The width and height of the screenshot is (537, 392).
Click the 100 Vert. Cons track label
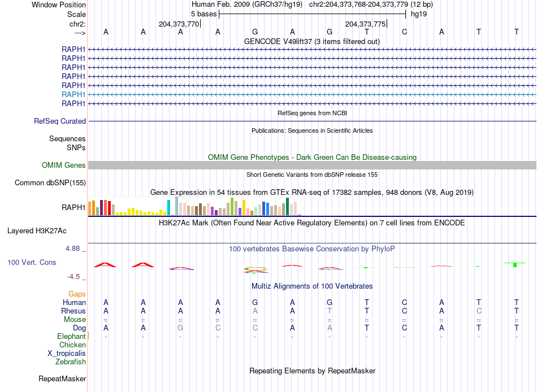point(32,262)
